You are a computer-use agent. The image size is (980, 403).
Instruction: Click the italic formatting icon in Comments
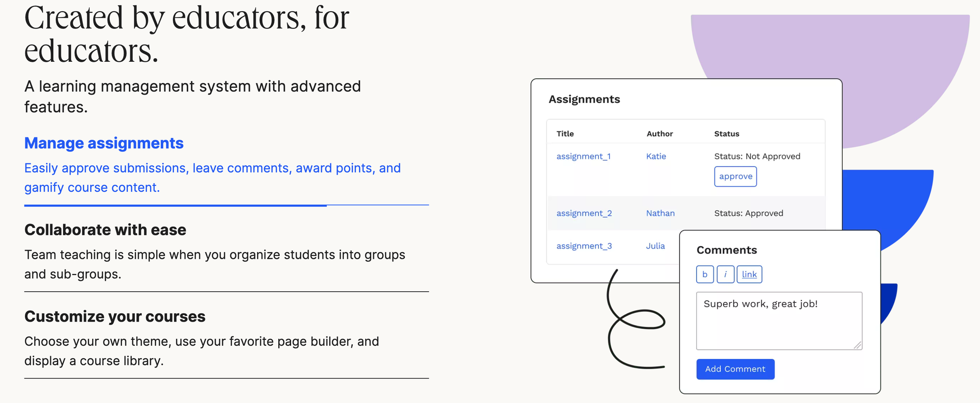tap(726, 274)
